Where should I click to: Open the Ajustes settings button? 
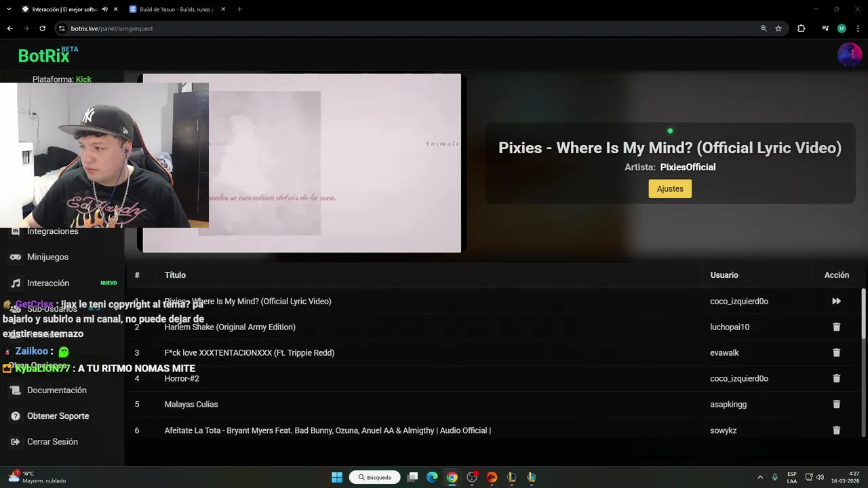pyautogui.click(x=670, y=188)
